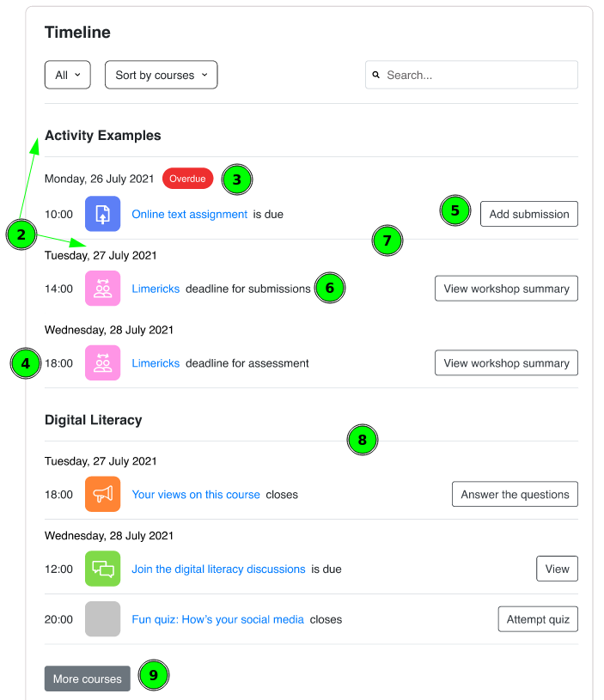
Task: Click the Attempt quiz button
Action: 538,619
